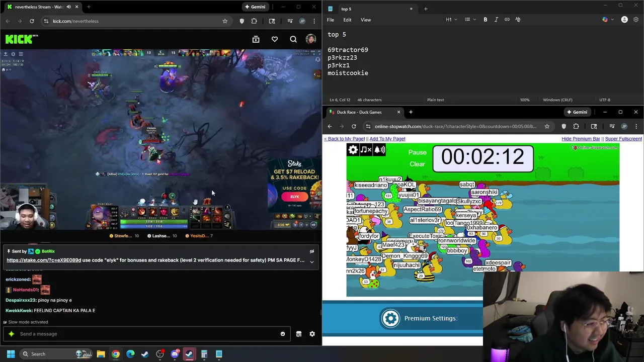
Task: Toggle duck race sound effects speaker
Action: 379,150
